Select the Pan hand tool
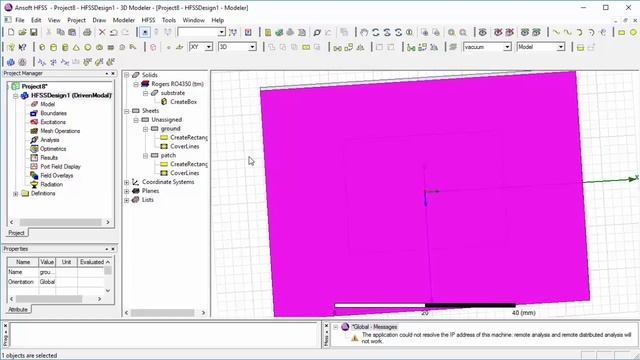640x360 pixels. point(364,32)
